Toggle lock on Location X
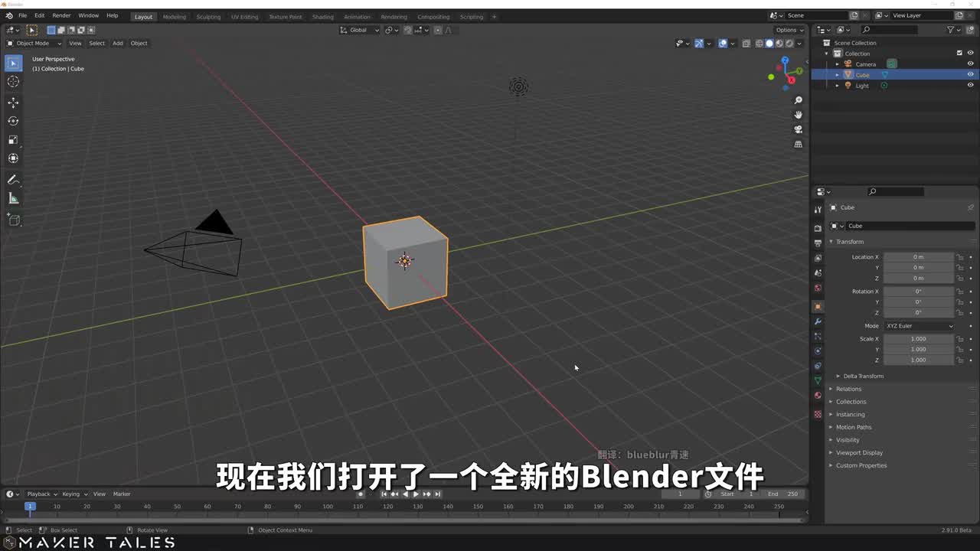 960,257
